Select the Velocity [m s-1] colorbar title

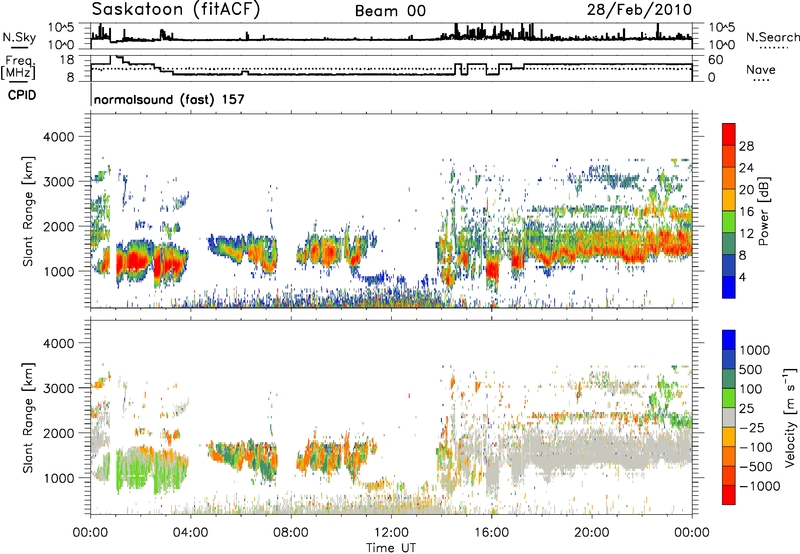click(x=790, y=417)
